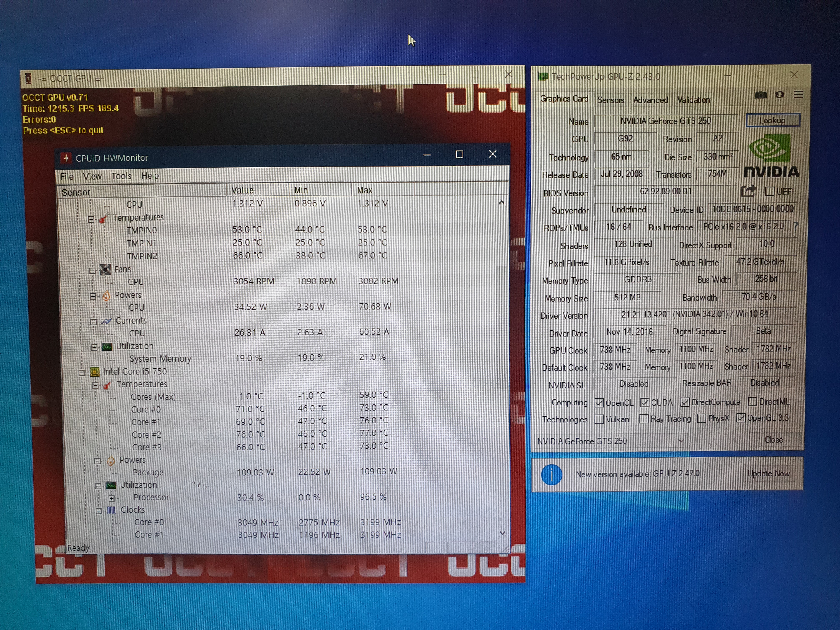840x630 pixels.
Task: Toggle the DirectML checkbox
Action: tap(752, 401)
